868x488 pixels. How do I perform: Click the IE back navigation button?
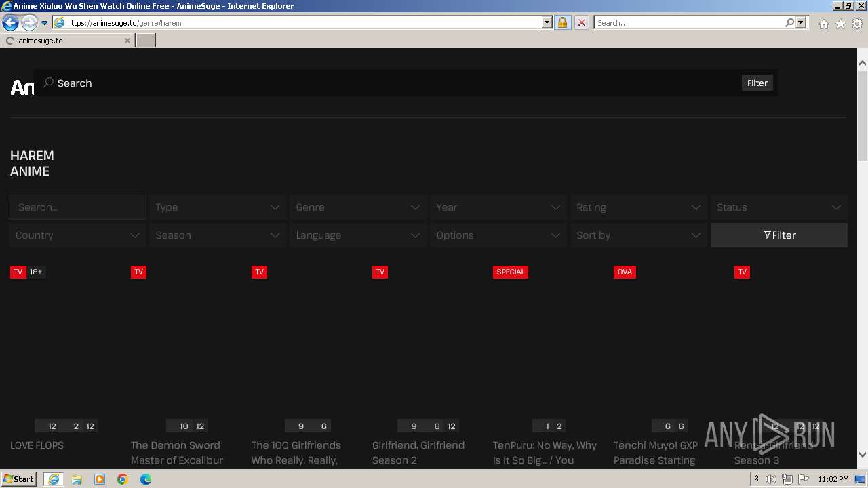(10, 23)
